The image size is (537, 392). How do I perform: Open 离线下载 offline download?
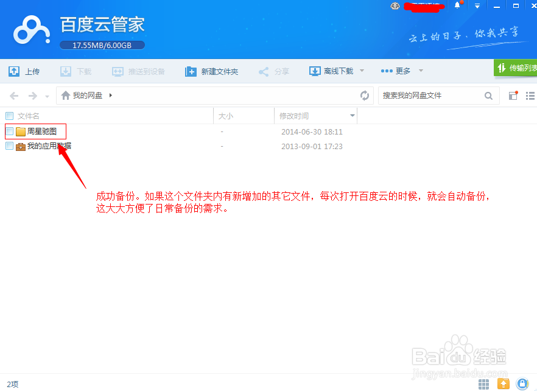pos(331,71)
